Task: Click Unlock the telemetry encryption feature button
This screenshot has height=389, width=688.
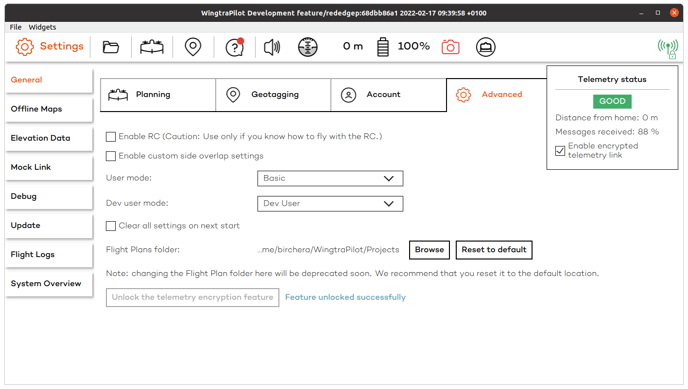Action: pyautogui.click(x=192, y=297)
